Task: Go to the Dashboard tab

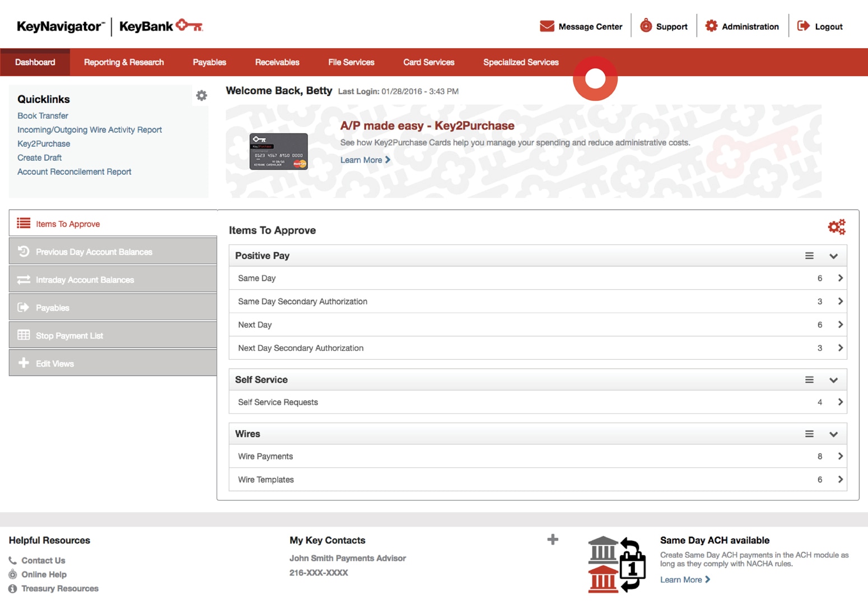Action: click(x=35, y=62)
